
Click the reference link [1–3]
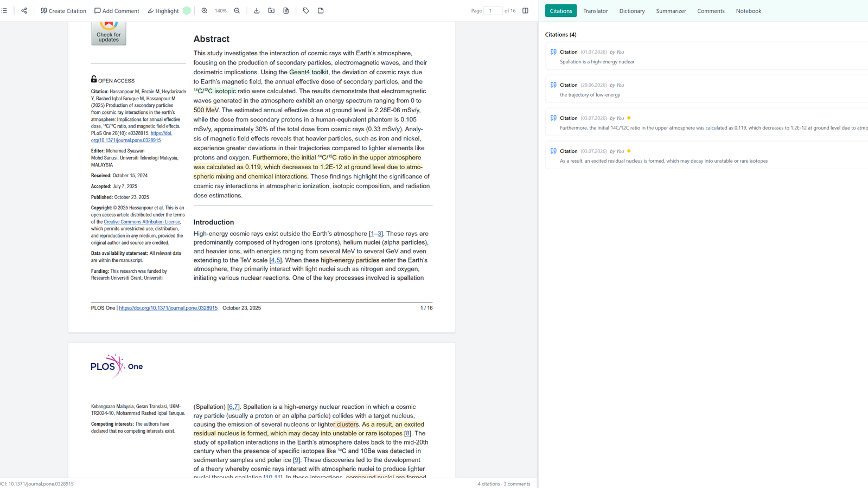pos(375,234)
